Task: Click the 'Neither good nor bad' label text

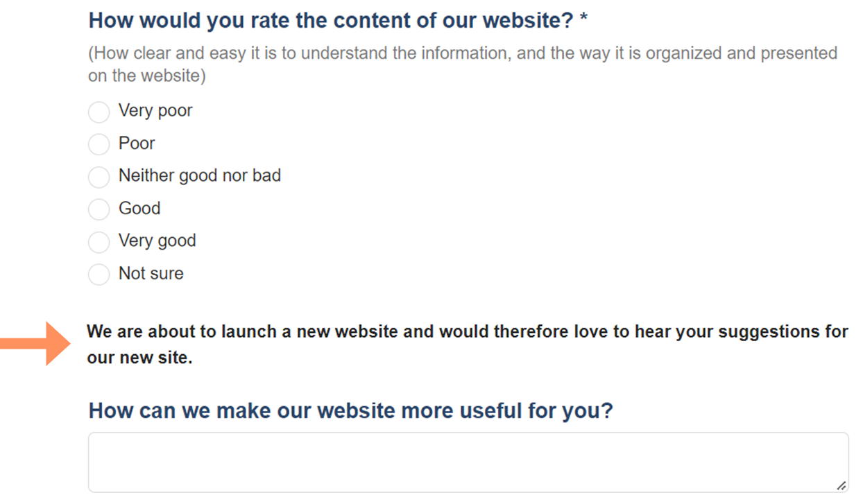Action: tap(200, 175)
